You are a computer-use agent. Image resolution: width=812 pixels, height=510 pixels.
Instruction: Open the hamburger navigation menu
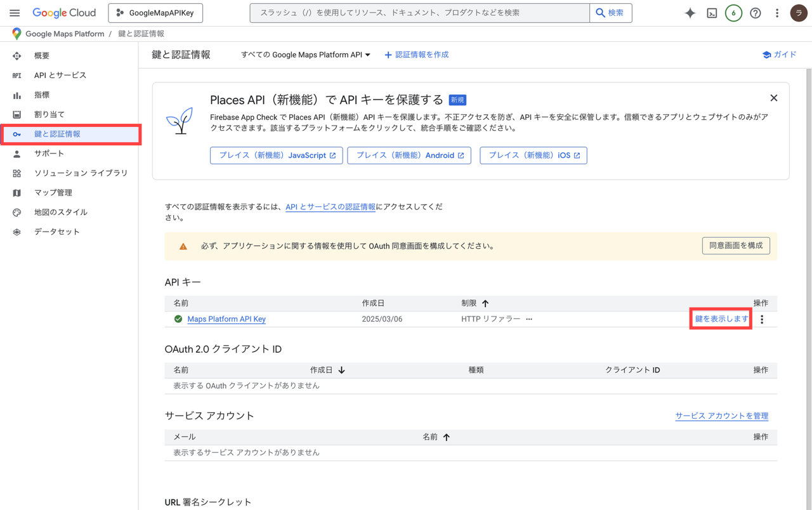(x=15, y=13)
